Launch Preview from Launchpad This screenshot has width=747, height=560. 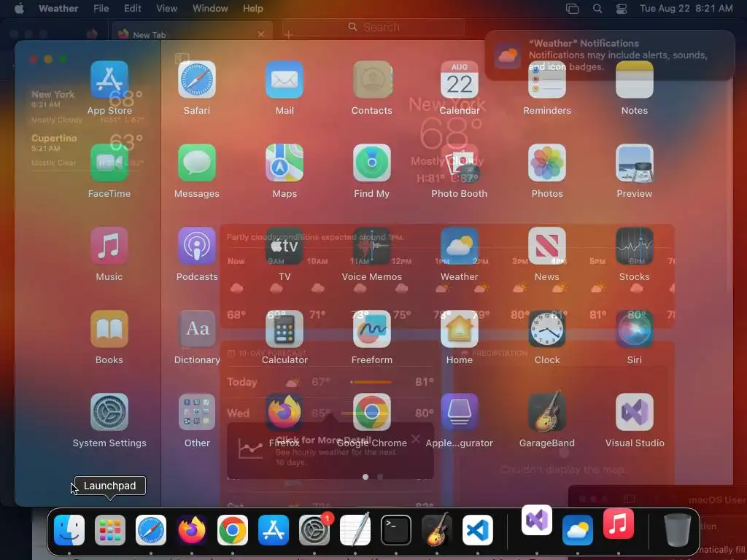(x=635, y=163)
